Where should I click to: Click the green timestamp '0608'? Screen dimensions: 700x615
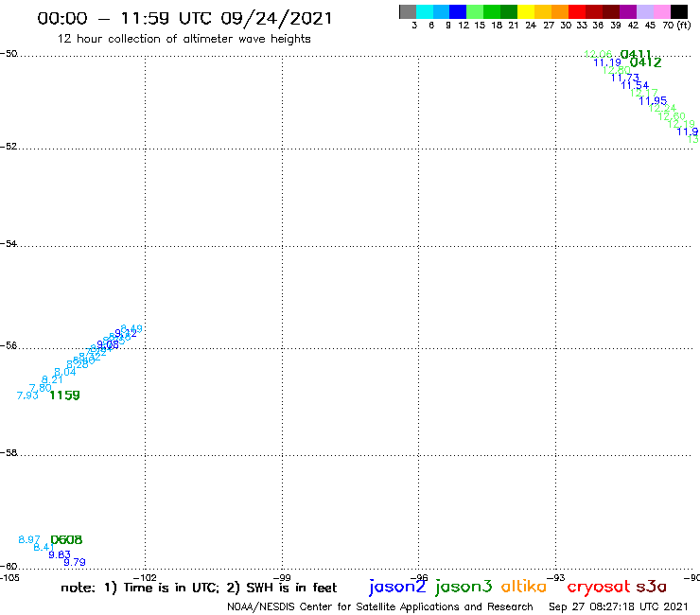[x=66, y=540]
